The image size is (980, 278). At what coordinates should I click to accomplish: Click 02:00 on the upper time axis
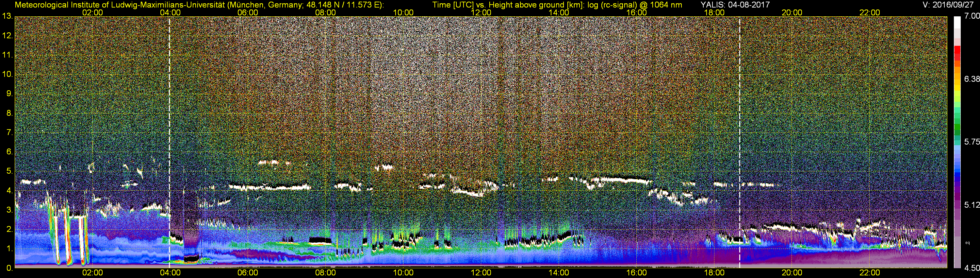coord(92,12)
